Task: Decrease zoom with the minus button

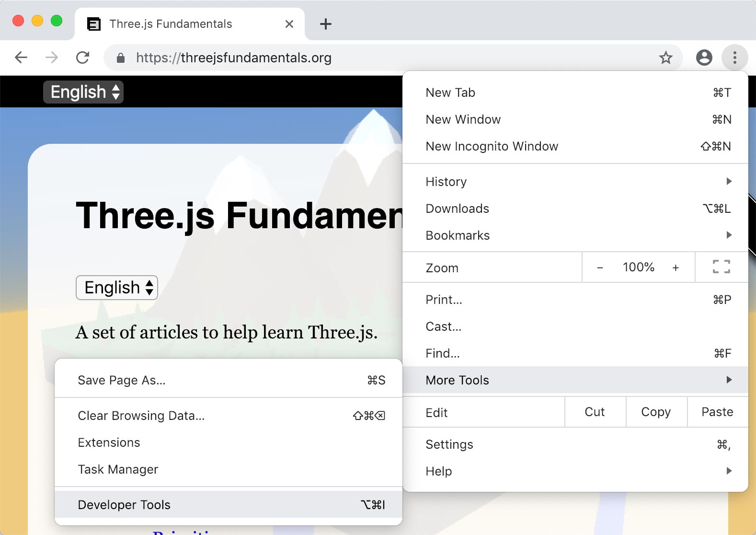Action: coord(600,267)
